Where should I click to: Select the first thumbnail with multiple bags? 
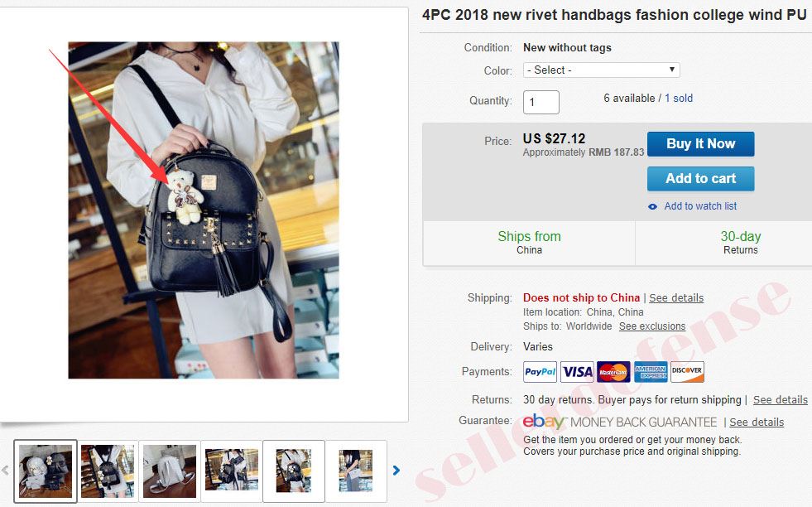point(46,471)
